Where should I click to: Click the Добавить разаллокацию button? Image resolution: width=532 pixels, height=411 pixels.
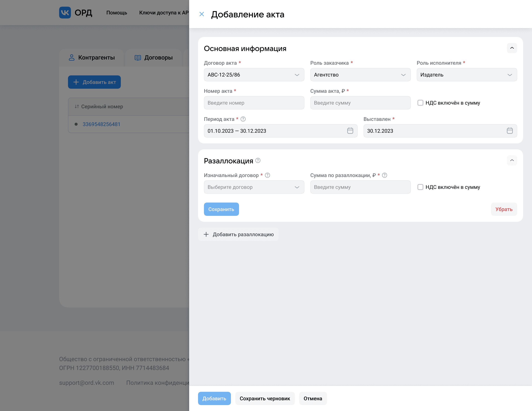click(x=238, y=234)
